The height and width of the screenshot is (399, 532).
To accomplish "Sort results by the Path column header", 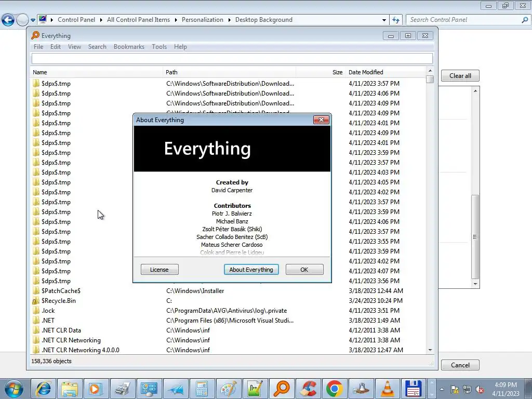I will click(229, 72).
